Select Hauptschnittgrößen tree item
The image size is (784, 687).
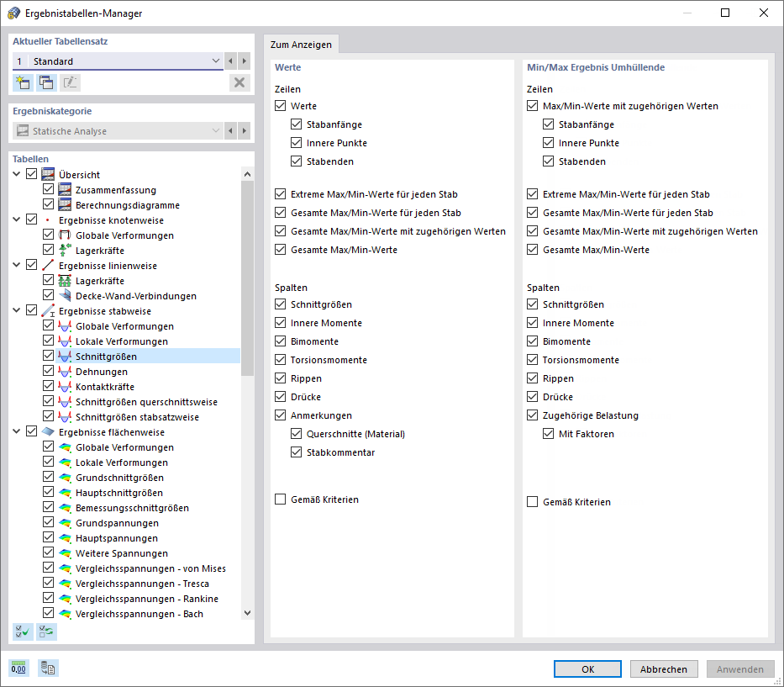pyautogui.click(x=119, y=493)
